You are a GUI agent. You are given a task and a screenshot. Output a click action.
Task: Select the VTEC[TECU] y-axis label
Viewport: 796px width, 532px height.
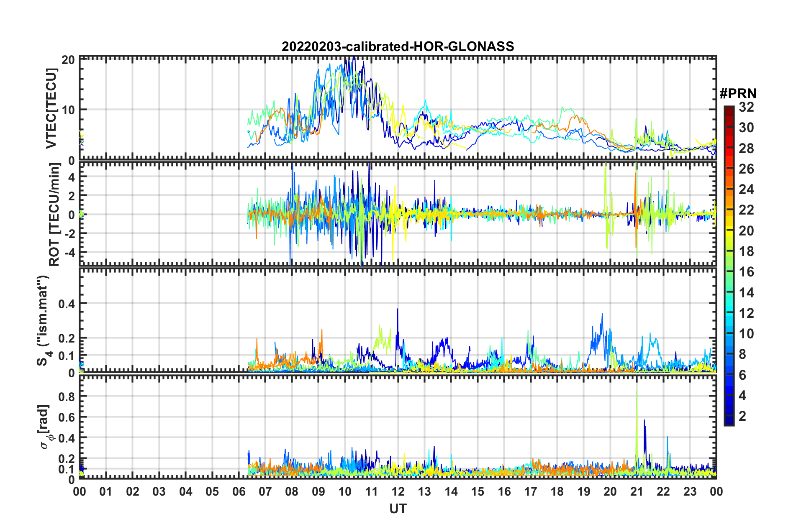coord(51,108)
